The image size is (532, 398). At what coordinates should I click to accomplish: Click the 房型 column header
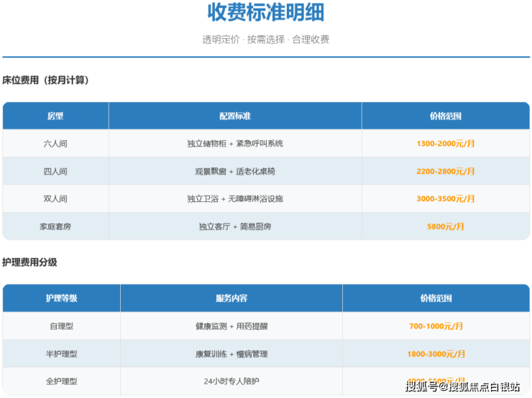(55, 116)
